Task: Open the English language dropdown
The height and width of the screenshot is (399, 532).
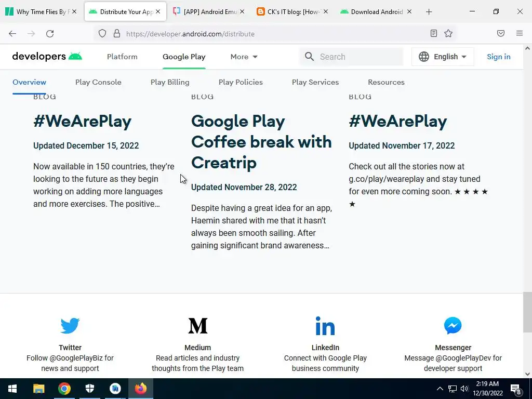Action: [x=443, y=57]
